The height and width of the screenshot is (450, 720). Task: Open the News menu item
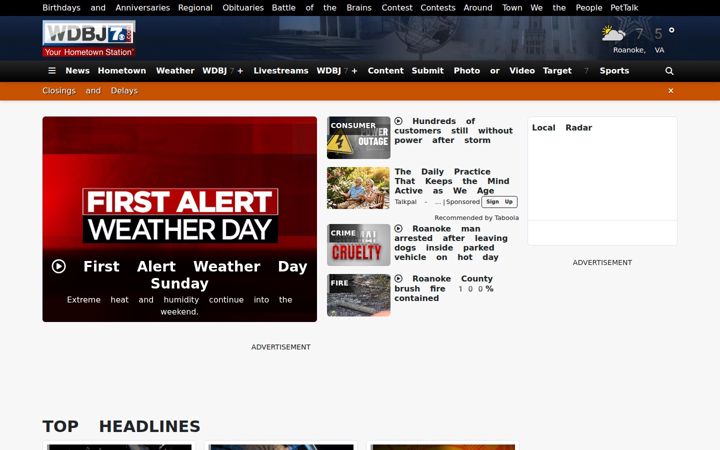click(77, 71)
